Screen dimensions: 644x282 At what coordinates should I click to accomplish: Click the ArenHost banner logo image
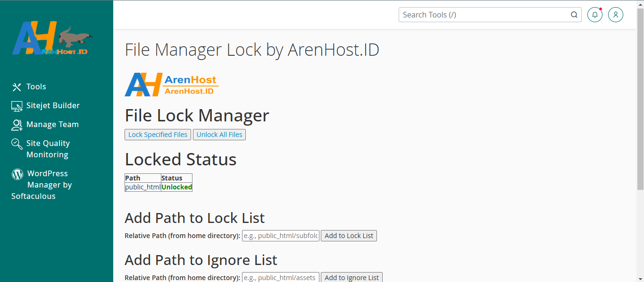171,85
